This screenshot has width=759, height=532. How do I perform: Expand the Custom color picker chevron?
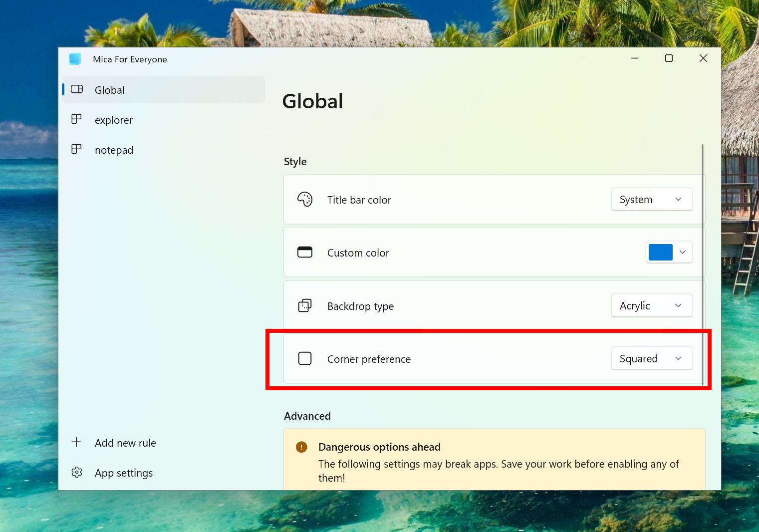tap(683, 252)
